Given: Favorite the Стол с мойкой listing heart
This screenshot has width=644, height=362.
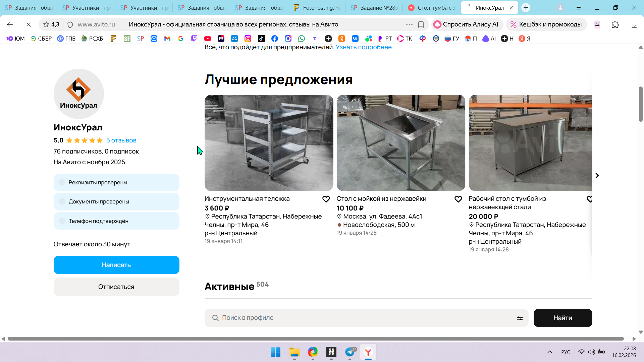Looking at the screenshot, I should [458, 199].
